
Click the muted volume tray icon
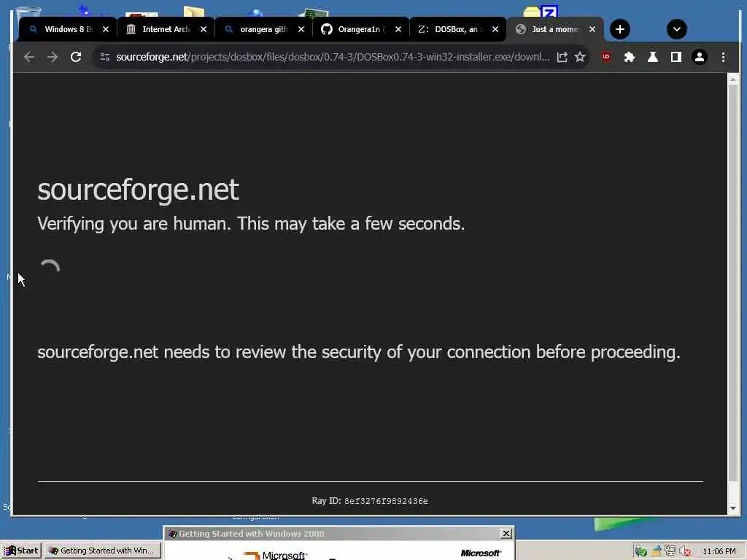pos(684,551)
